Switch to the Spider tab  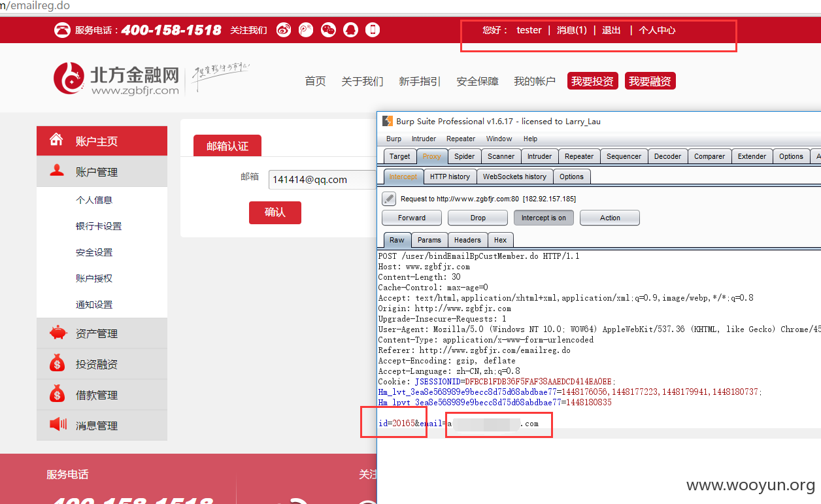point(464,156)
